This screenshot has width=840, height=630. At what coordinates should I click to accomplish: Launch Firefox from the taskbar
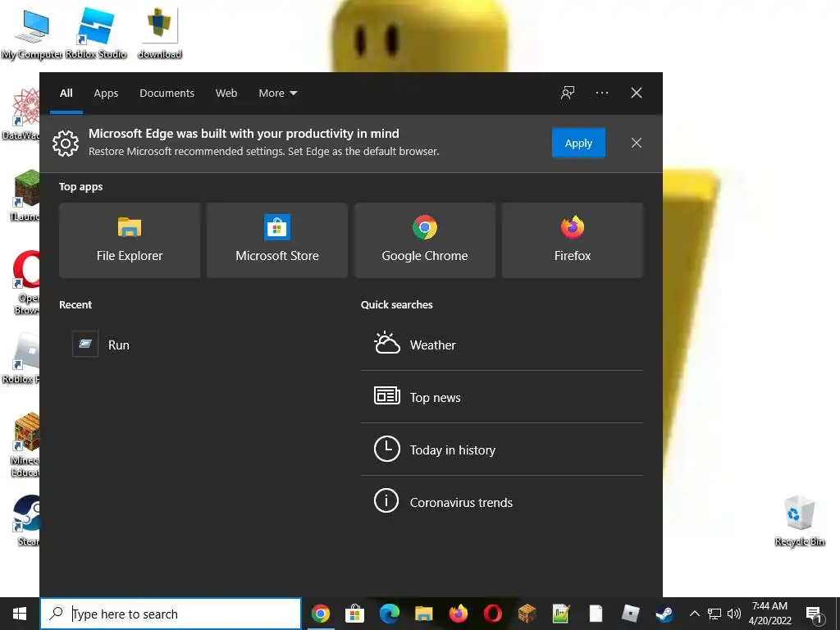458,614
